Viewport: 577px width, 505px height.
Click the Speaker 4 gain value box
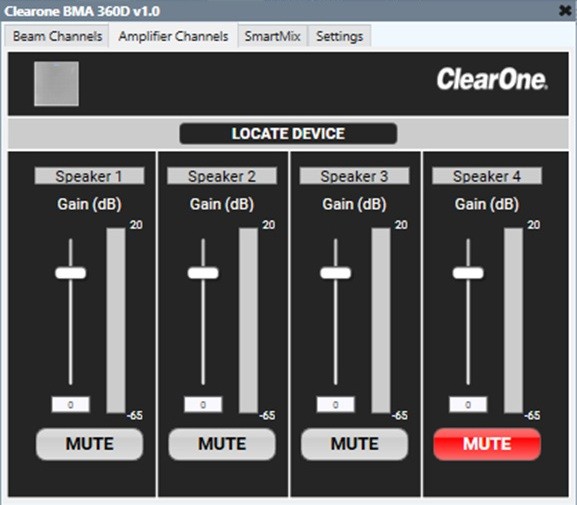pyautogui.click(x=468, y=405)
